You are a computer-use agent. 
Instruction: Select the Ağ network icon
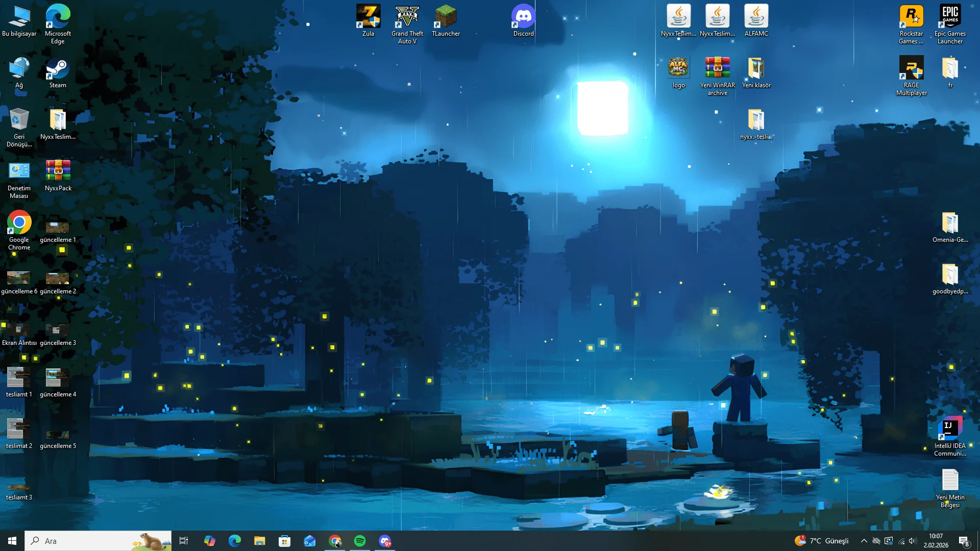pos(19,72)
